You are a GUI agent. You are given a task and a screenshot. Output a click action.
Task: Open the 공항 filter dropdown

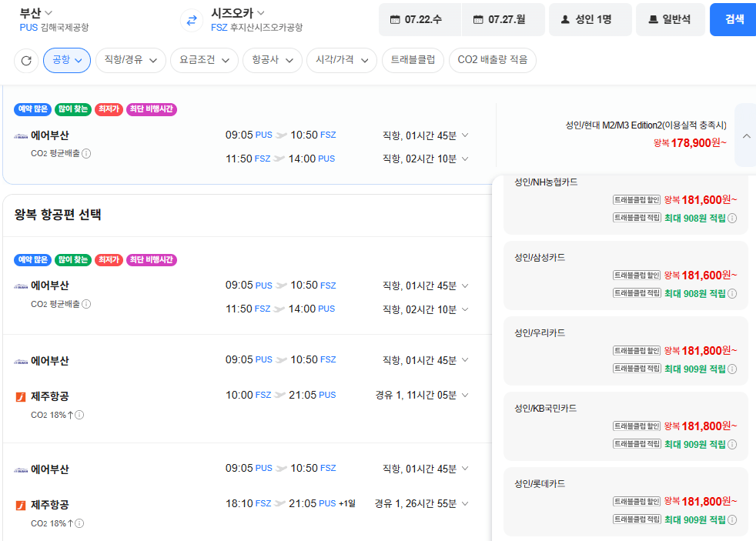(x=67, y=60)
